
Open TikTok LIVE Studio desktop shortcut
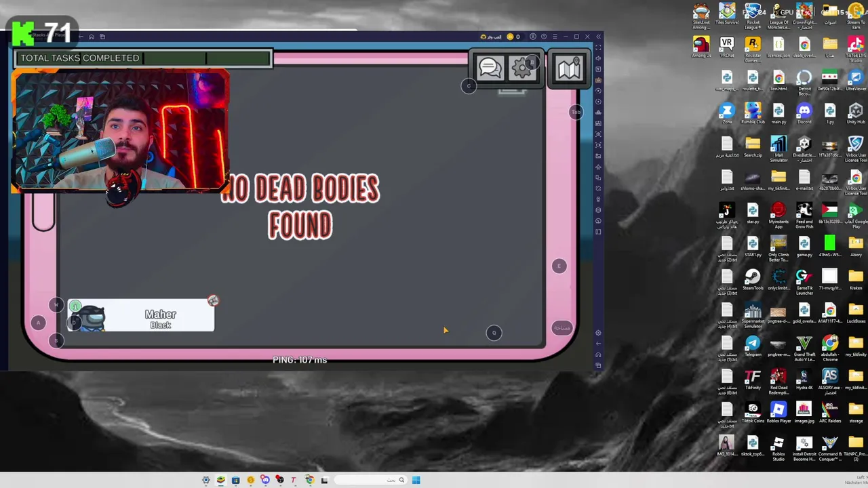click(856, 49)
